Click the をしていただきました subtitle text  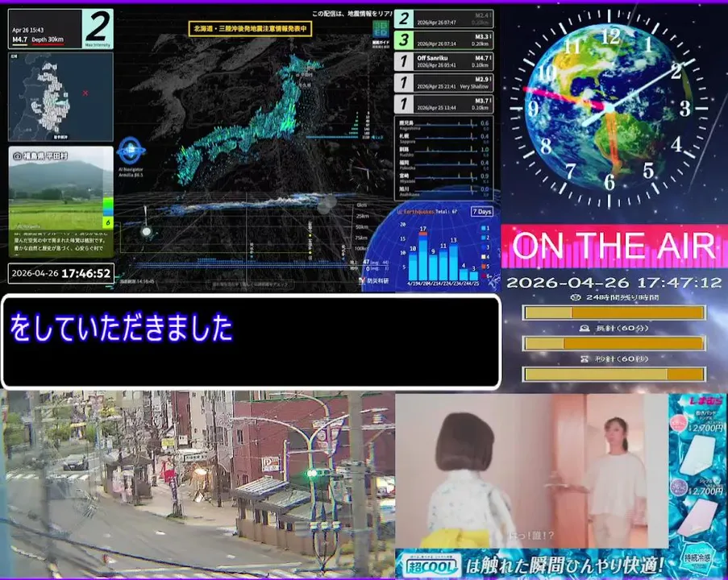(121, 328)
